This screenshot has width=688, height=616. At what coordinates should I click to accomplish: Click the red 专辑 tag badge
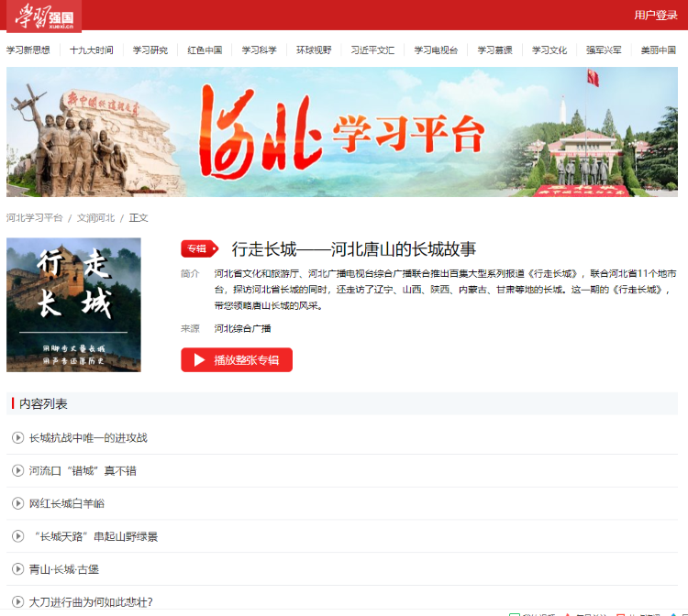point(198,248)
